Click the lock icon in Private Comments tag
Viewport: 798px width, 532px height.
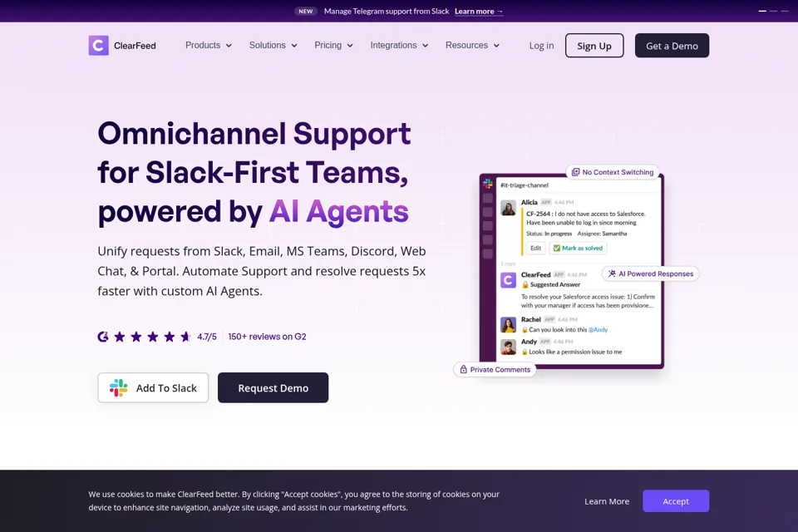[464, 370]
